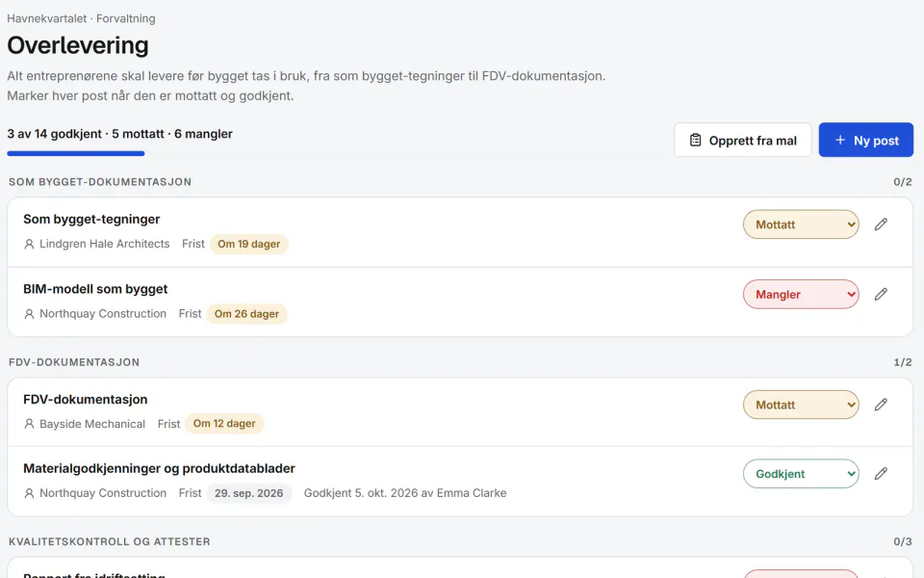Click the FDV-DOKUMENTASJON section heading

click(x=74, y=362)
